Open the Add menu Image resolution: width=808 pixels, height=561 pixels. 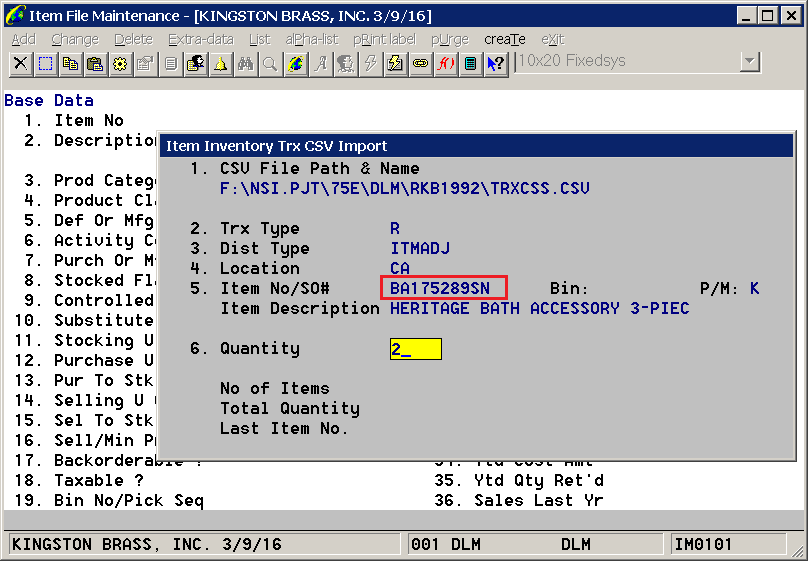pyautogui.click(x=24, y=40)
